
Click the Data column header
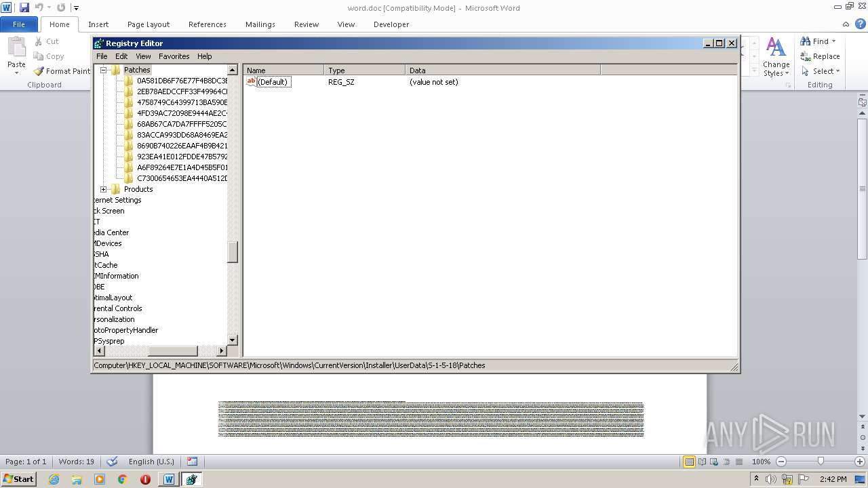click(503, 70)
